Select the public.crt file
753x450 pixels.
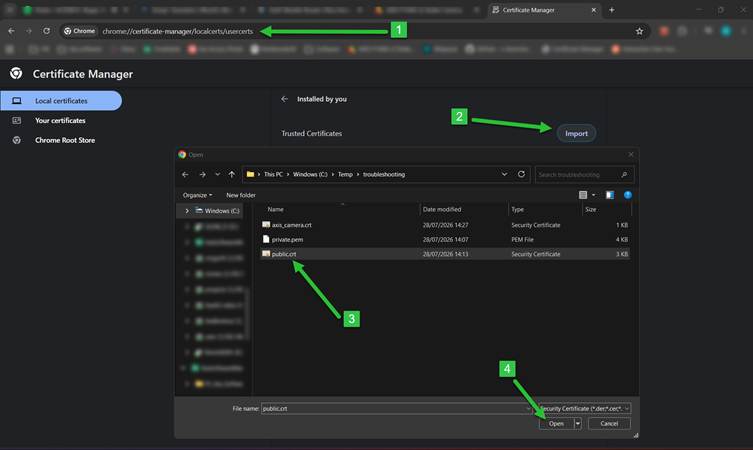click(x=445, y=254)
